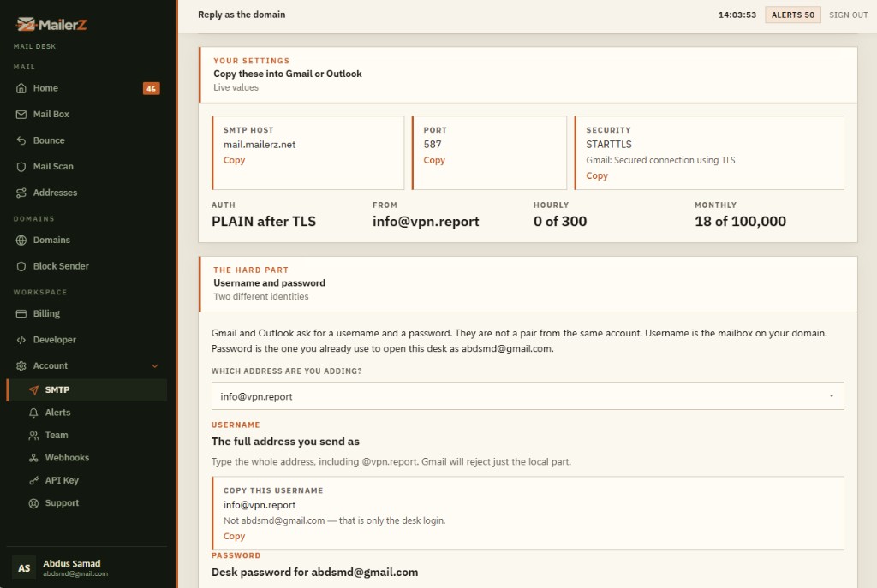Go to Mail Box
The width and height of the screenshot is (877, 588).
[x=87, y=115]
